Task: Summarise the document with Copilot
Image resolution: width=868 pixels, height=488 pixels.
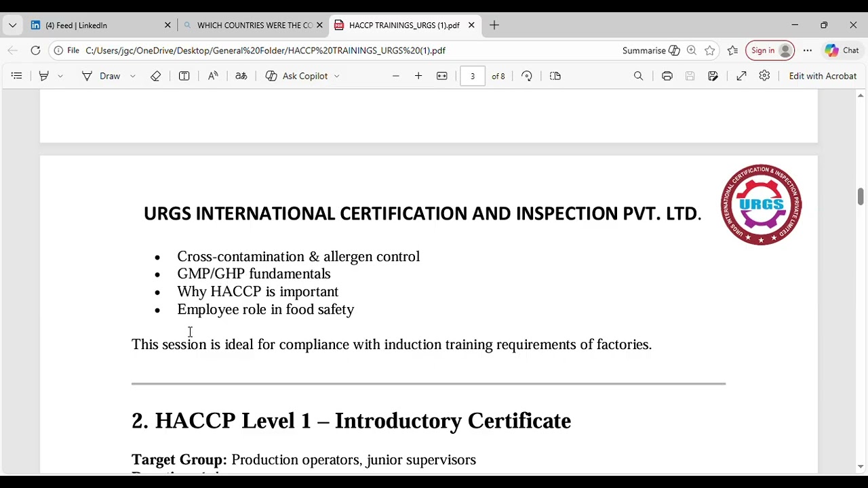Action: [x=651, y=50]
